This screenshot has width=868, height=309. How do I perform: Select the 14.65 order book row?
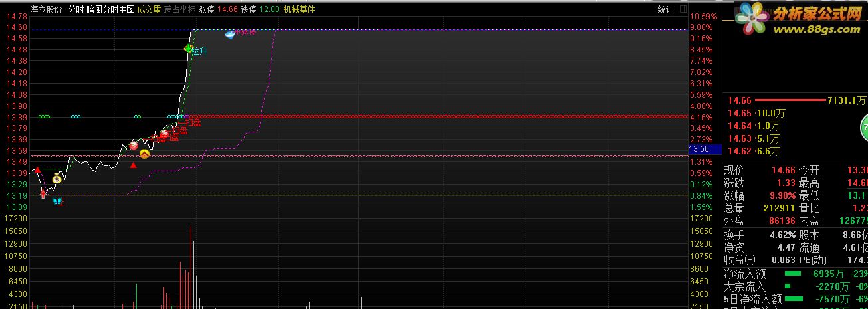795,113
